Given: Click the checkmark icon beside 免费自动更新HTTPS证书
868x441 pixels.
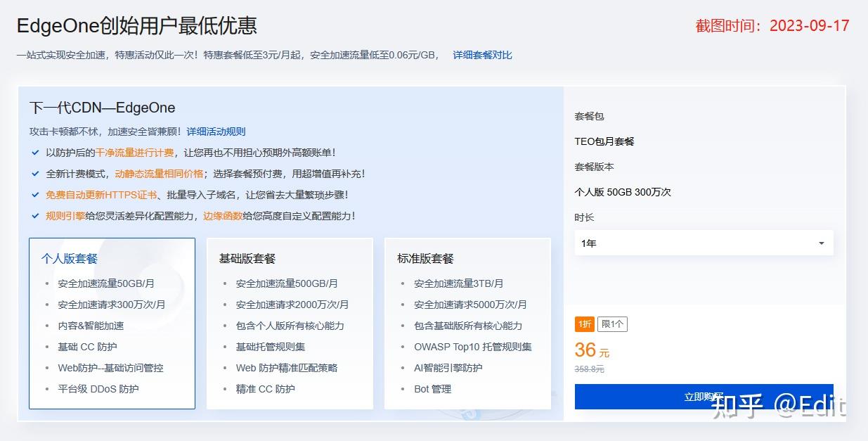Looking at the screenshot, I should click(x=34, y=195).
